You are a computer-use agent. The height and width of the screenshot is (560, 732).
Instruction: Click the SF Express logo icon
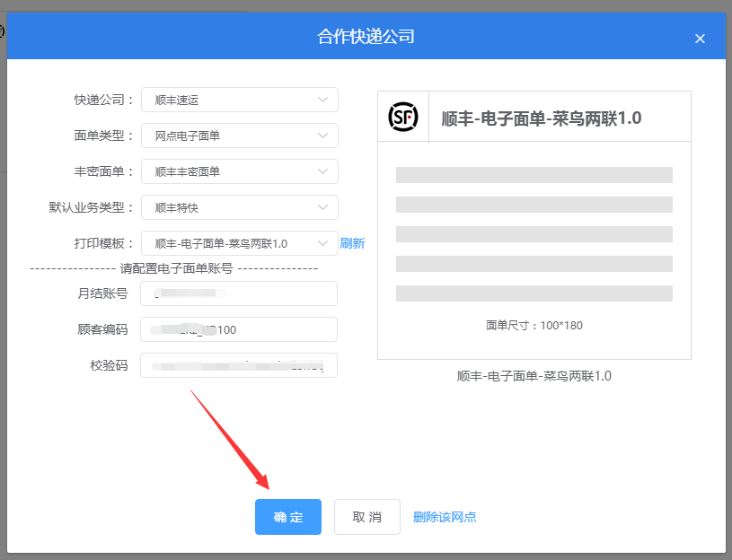403,116
